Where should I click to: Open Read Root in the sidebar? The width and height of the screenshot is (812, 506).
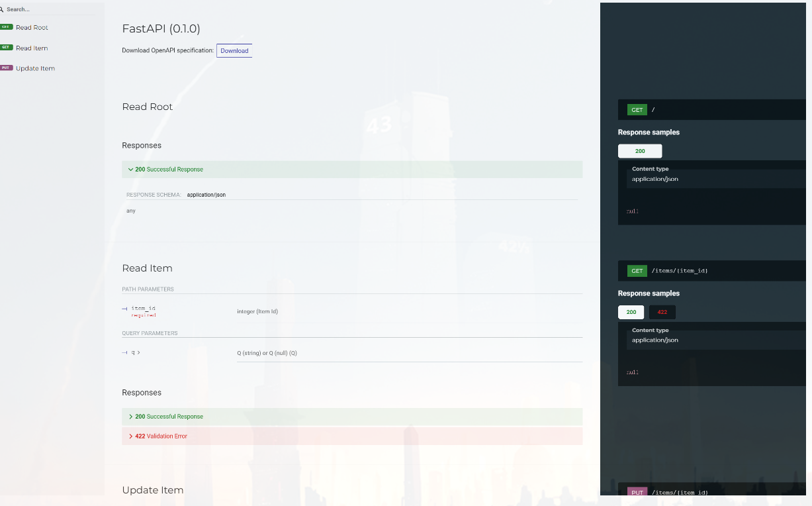[32, 27]
